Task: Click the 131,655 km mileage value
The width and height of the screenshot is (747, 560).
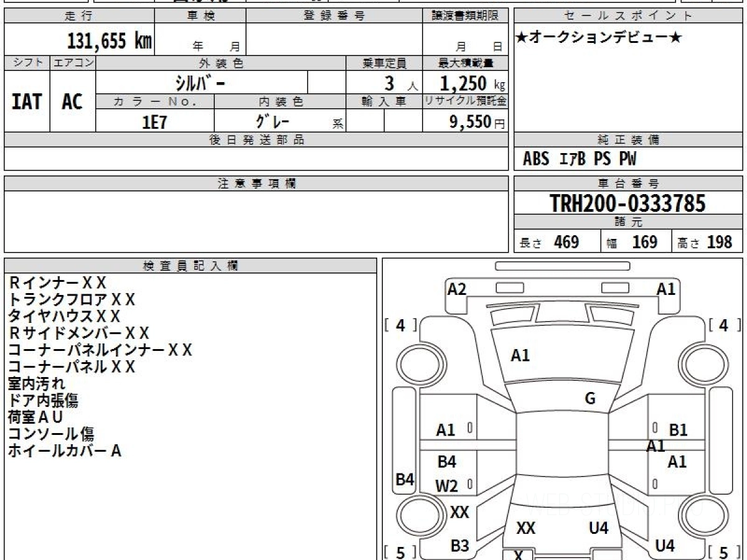Action: (109, 41)
